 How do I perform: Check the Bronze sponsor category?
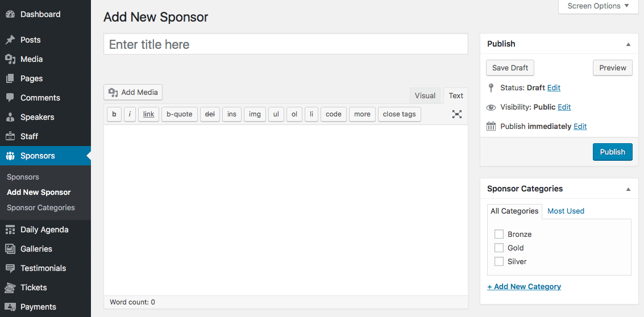click(x=499, y=234)
